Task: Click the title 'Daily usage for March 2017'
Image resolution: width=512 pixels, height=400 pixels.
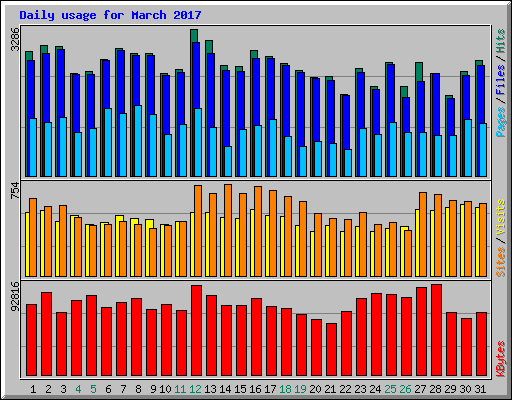Action: pos(110,15)
